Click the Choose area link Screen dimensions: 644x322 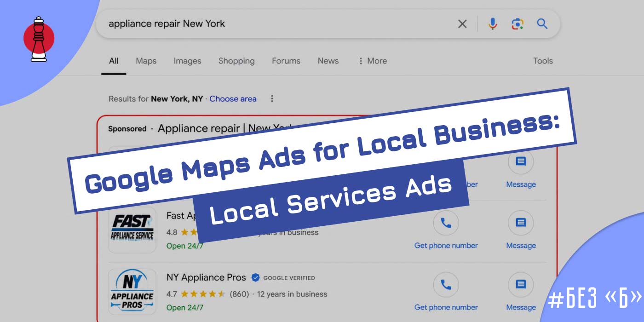(x=233, y=99)
